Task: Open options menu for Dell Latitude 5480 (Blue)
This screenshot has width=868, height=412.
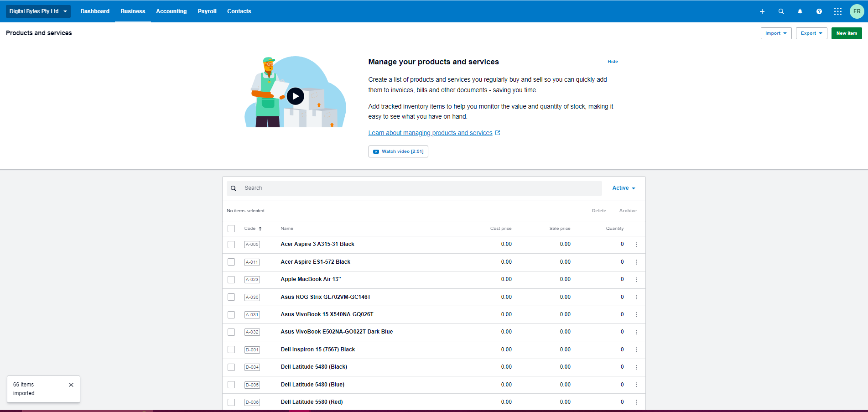Action: point(637,385)
